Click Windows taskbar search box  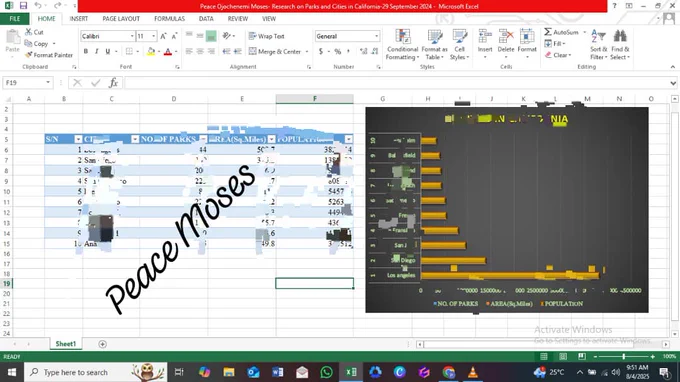pyautogui.click(x=95, y=372)
